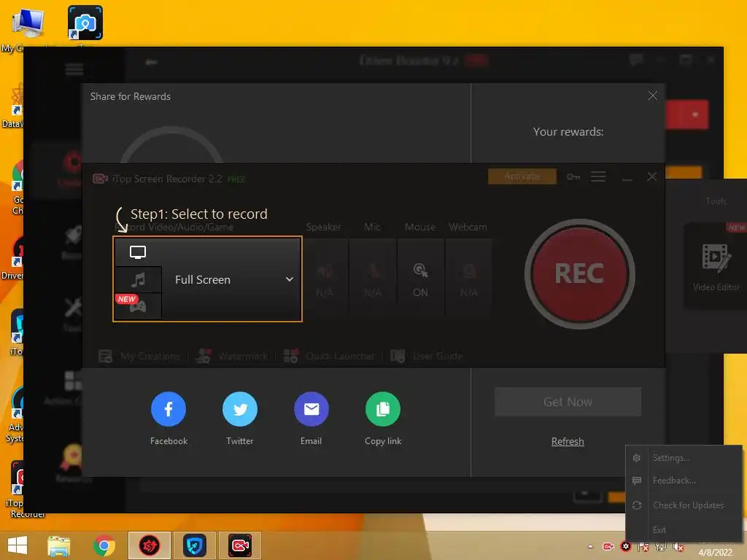Image resolution: width=747 pixels, height=560 pixels.
Task: Click the 4/8/2022 date on taskbar
Action: tap(715, 553)
